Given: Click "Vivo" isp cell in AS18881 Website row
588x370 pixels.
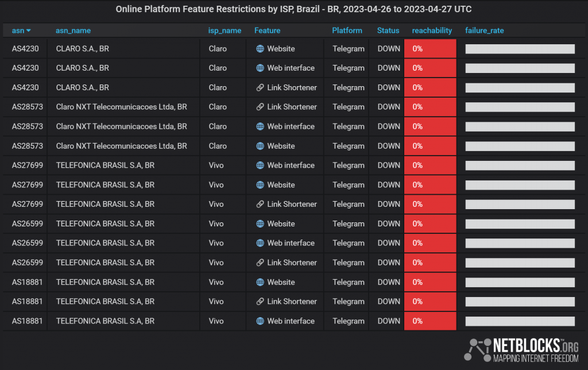Looking at the screenshot, I should tap(216, 282).
